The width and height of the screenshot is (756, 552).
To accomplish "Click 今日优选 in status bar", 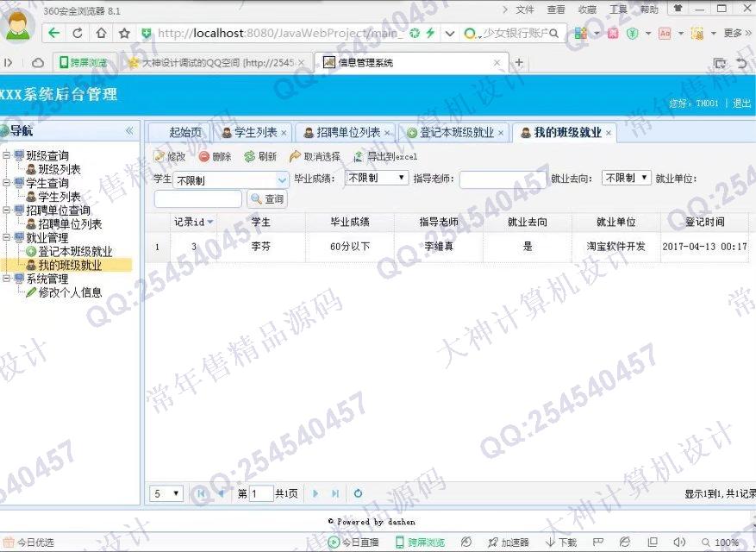I will tap(29, 543).
